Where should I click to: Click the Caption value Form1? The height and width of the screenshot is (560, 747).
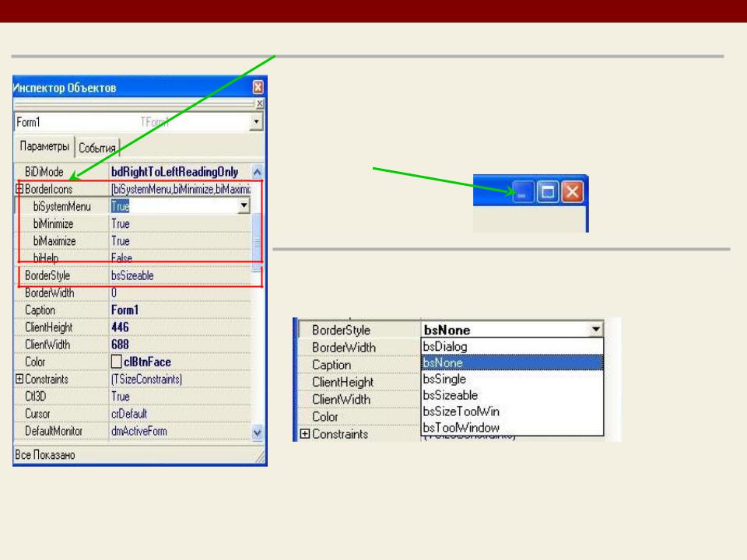(x=124, y=310)
